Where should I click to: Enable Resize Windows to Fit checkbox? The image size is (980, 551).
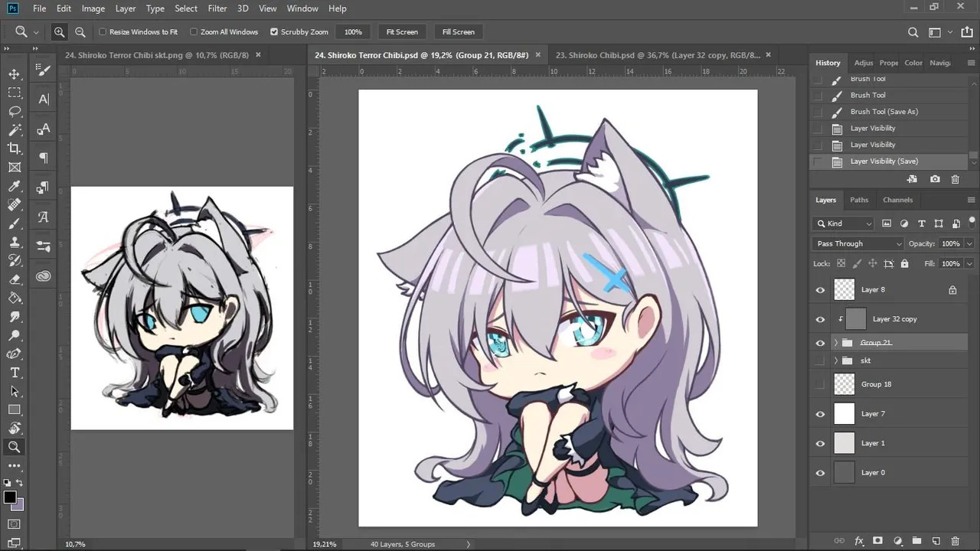tap(103, 32)
